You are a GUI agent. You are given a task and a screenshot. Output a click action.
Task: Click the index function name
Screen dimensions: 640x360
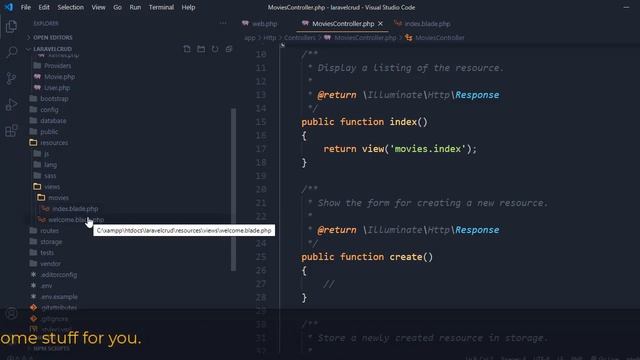(403, 122)
